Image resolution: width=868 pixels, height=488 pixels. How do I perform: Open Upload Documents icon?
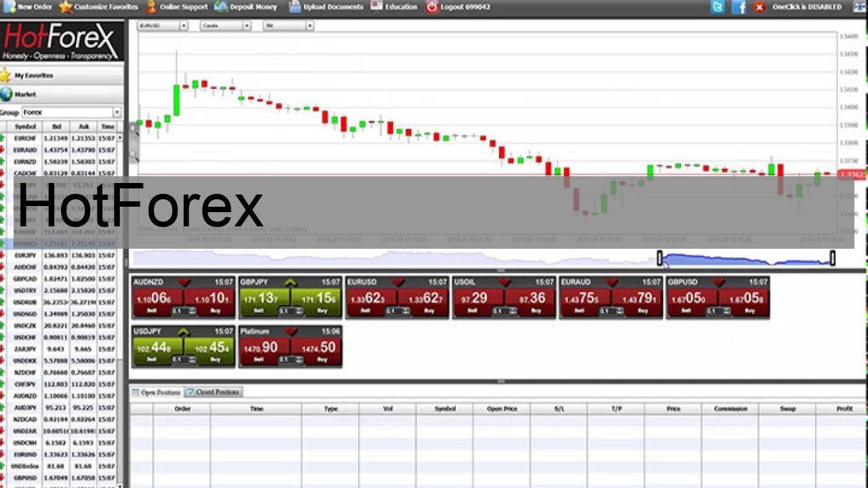pos(294,7)
